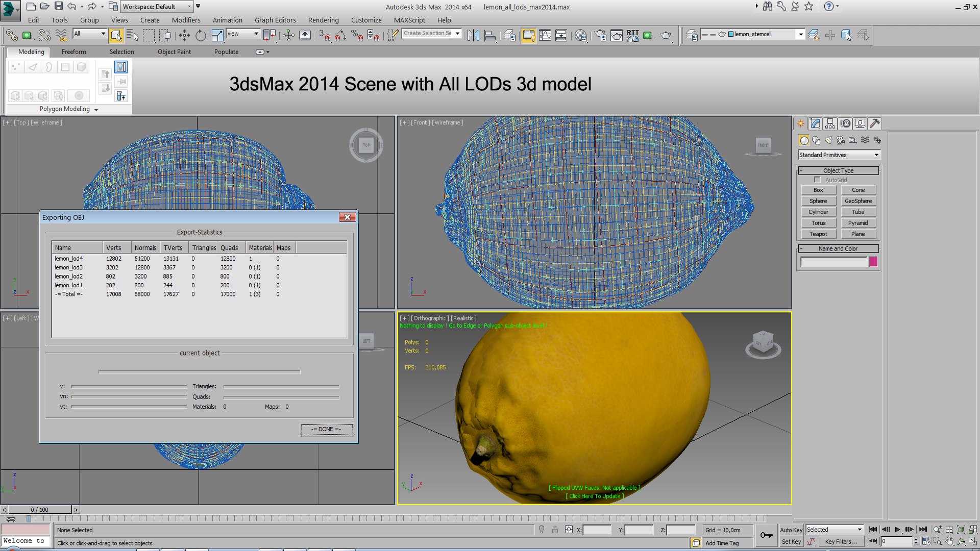Toggle Angle Snap

pyautogui.click(x=340, y=35)
